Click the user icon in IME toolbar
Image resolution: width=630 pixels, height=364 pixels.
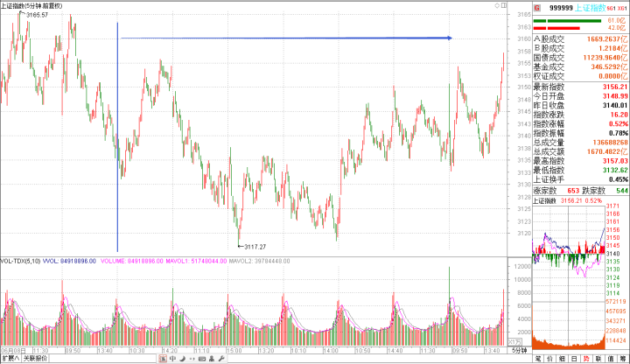coord(213,359)
